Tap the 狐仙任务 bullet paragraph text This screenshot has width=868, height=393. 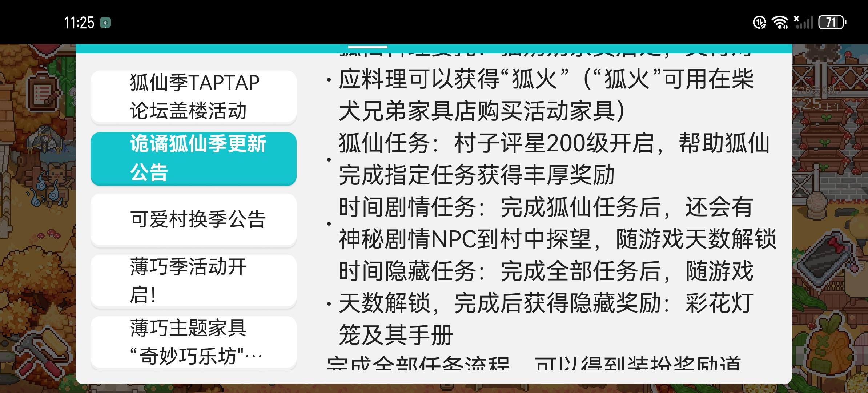point(554,159)
